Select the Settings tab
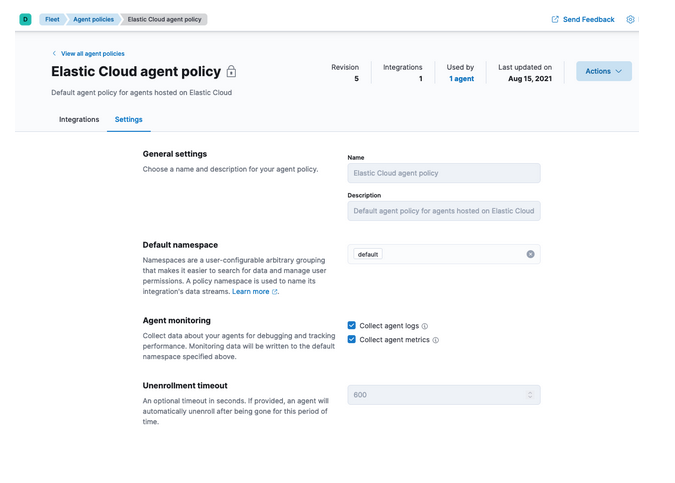The height and width of the screenshot is (483, 675). coord(128,119)
